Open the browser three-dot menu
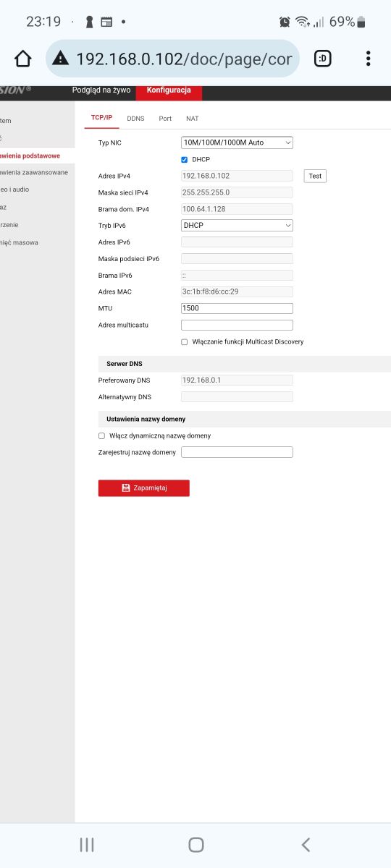The height and width of the screenshot is (868, 391). [369, 59]
